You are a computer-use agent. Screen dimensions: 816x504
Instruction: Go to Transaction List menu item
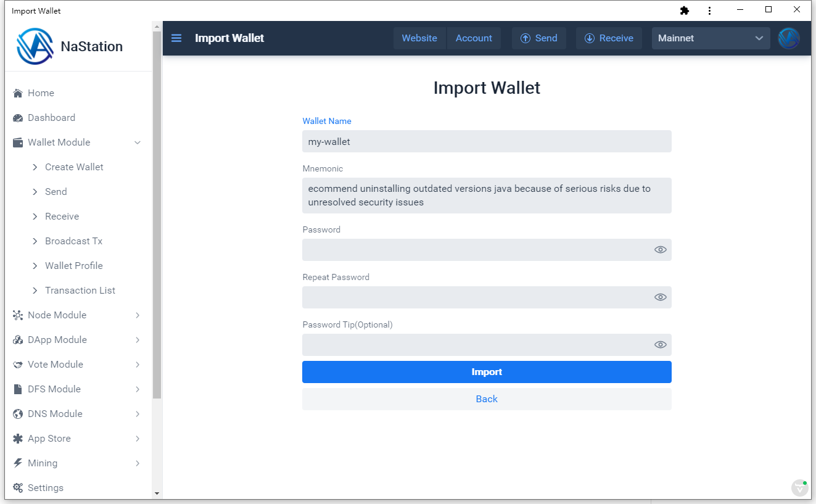(x=80, y=291)
